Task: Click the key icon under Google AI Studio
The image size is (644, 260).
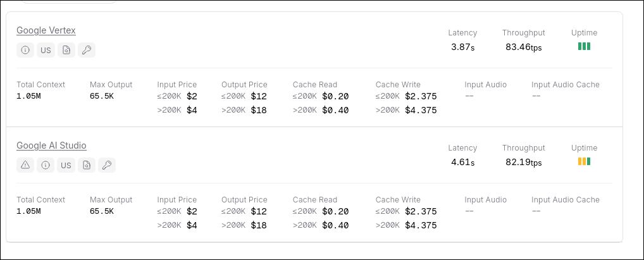Action: point(106,166)
